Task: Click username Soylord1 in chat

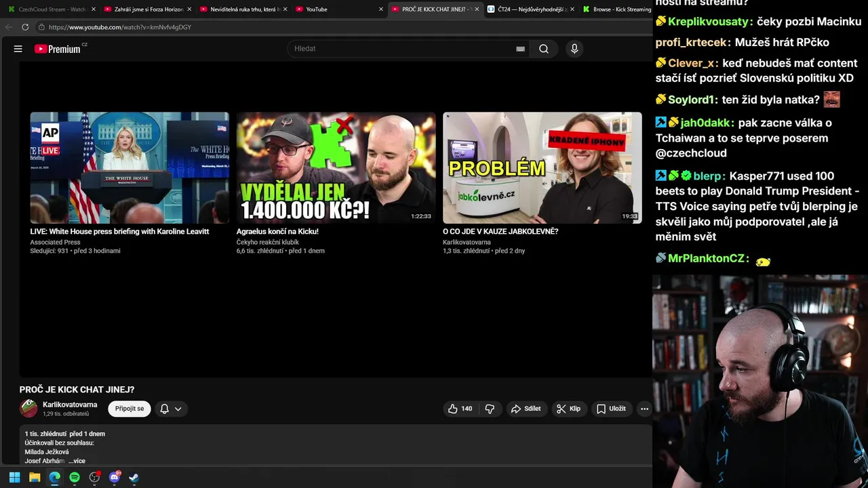Action: (691, 100)
